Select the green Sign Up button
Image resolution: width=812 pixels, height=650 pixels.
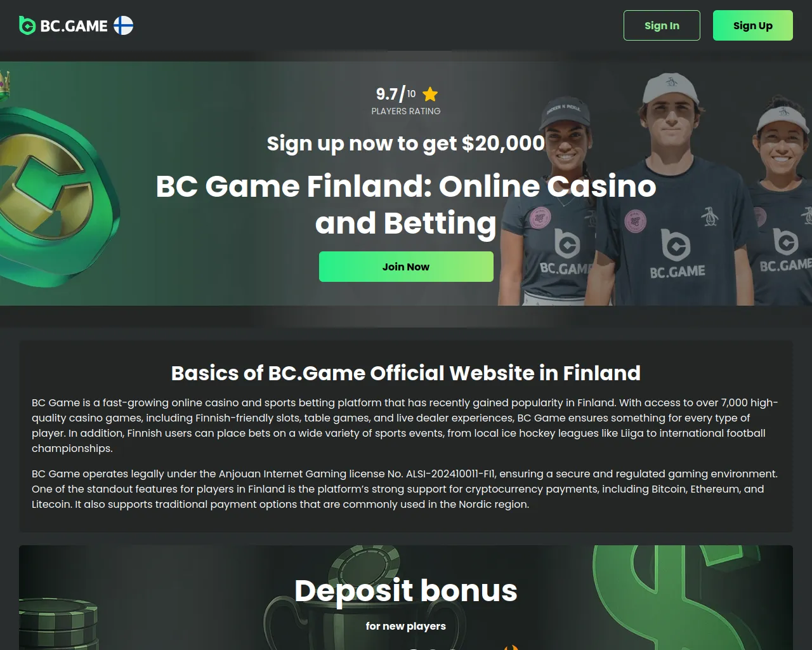pos(752,25)
